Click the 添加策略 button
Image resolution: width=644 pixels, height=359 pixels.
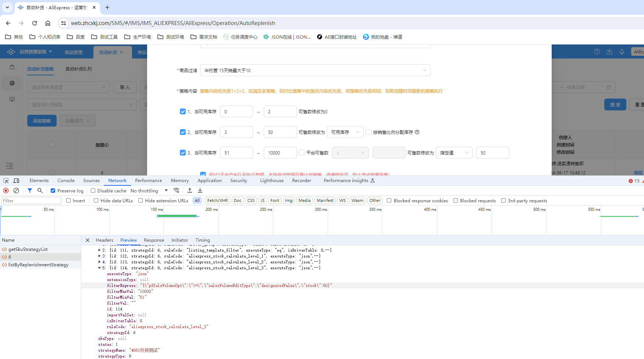tap(42, 121)
